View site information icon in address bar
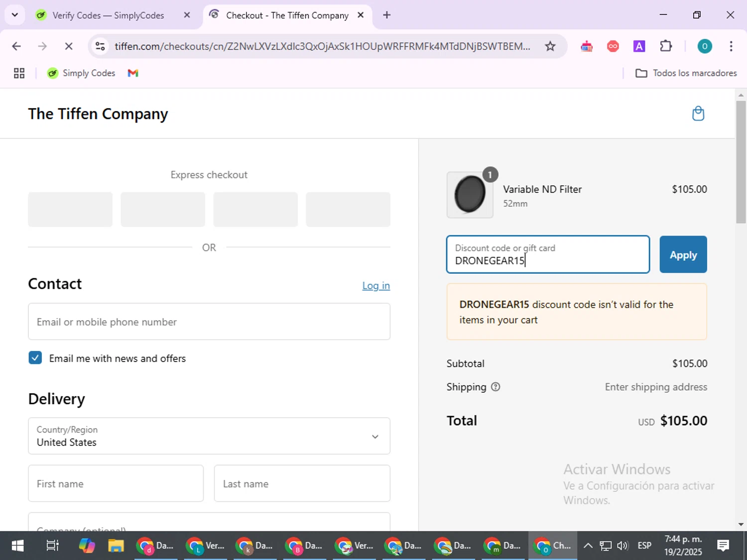Screen dimensions: 747x560 click(x=100, y=46)
